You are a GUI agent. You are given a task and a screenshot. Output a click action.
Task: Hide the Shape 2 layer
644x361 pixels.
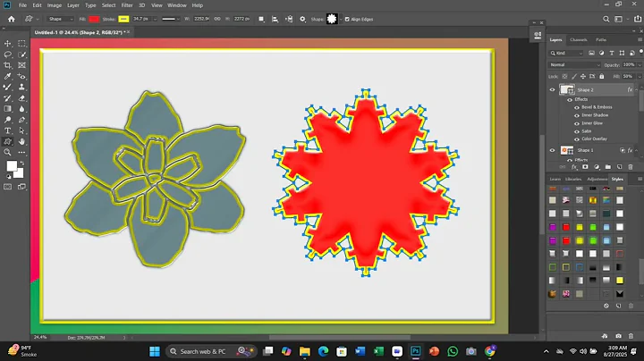tap(552, 90)
